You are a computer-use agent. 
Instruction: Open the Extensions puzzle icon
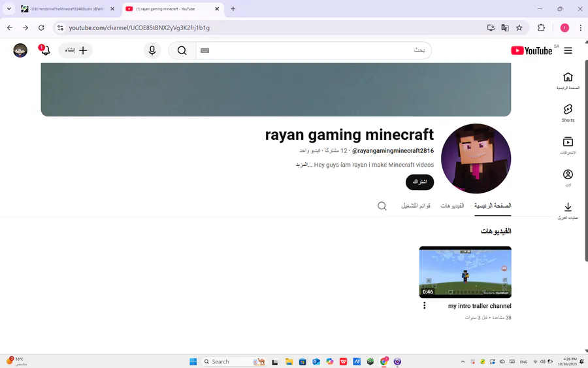[541, 27]
